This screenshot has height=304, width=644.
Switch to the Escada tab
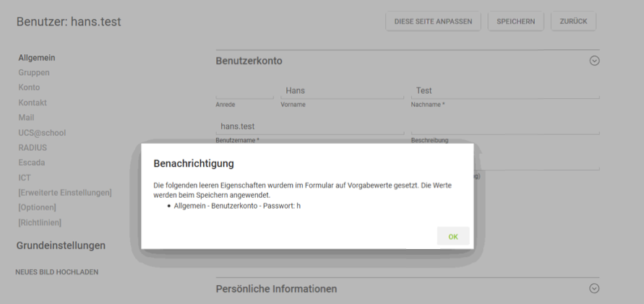coord(32,162)
